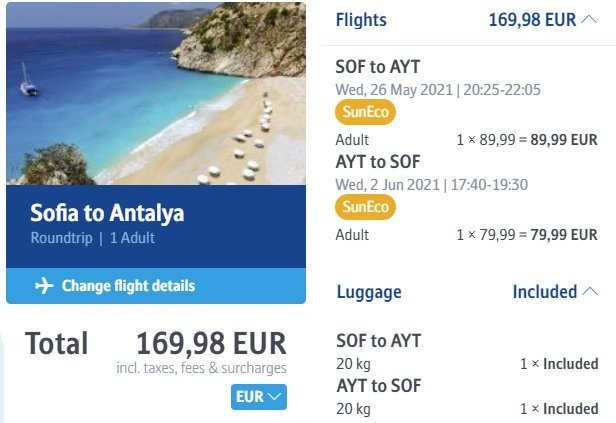Click the total price 169,98 EUR on the left
616x423 pixels.
click(x=211, y=343)
